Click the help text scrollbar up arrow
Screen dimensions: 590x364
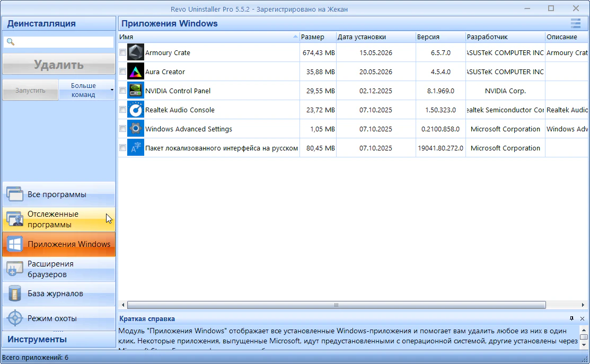click(x=584, y=330)
